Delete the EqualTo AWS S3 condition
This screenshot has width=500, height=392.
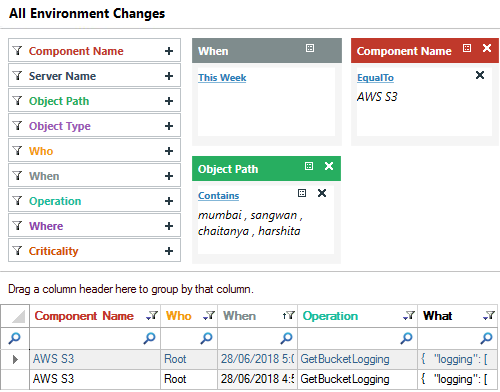[480, 75]
